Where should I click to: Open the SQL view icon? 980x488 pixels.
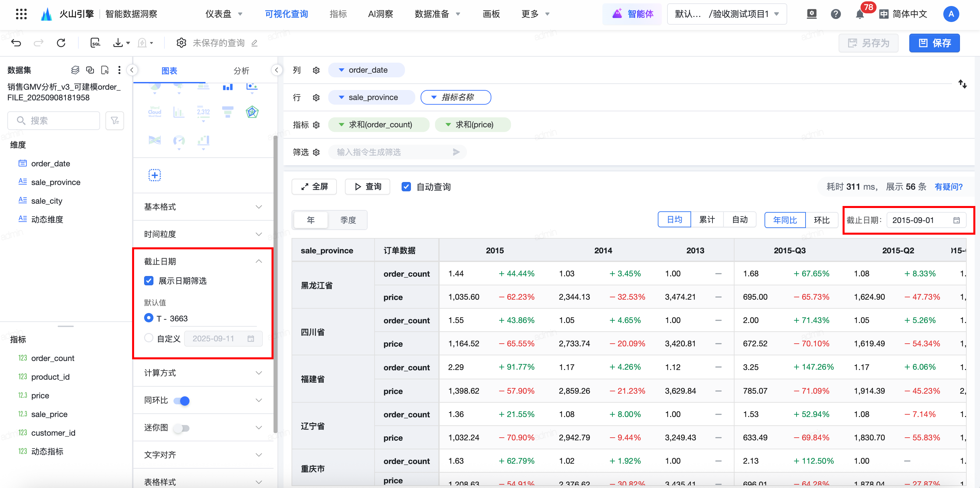(95, 43)
